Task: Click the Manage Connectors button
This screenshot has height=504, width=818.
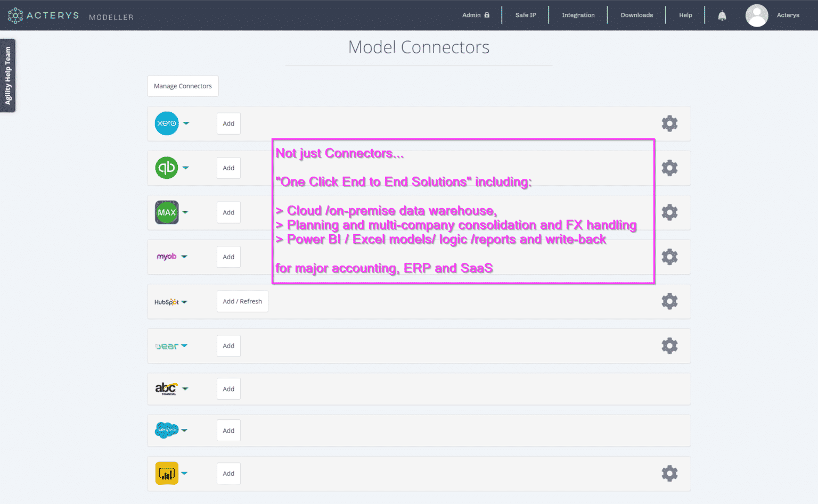Action: [183, 86]
